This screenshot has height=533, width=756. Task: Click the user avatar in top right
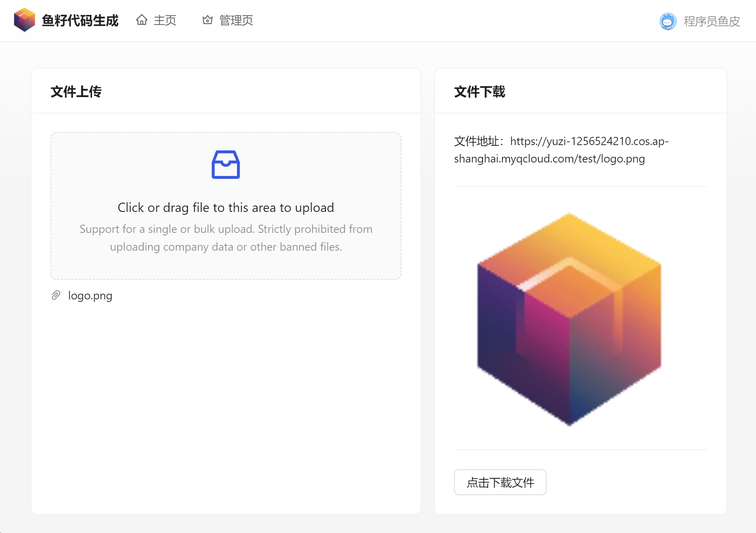pyautogui.click(x=667, y=21)
